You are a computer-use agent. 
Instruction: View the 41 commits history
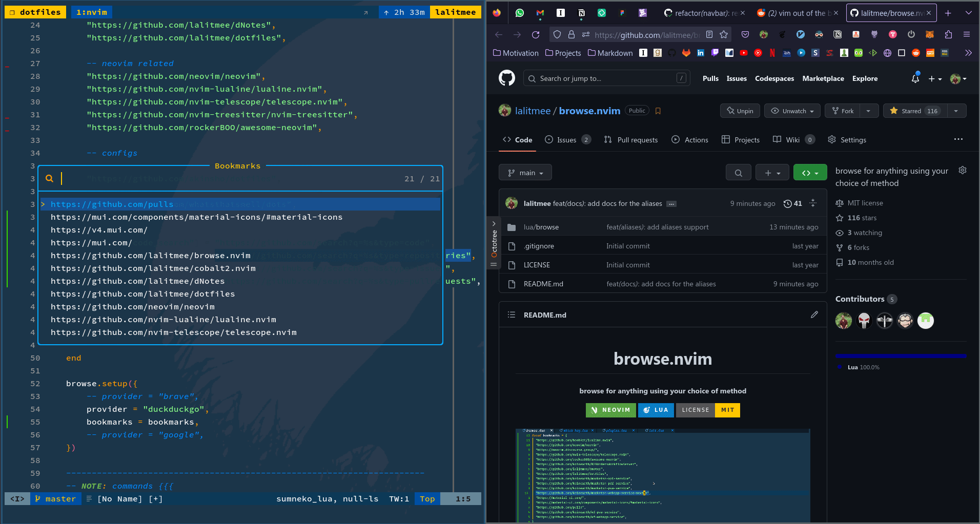pyautogui.click(x=793, y=203)
